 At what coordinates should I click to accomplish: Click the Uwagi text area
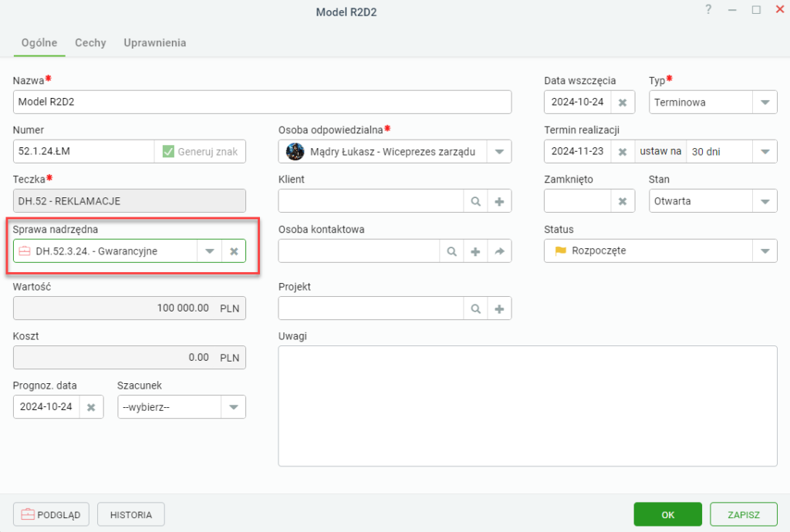(528, 406)
